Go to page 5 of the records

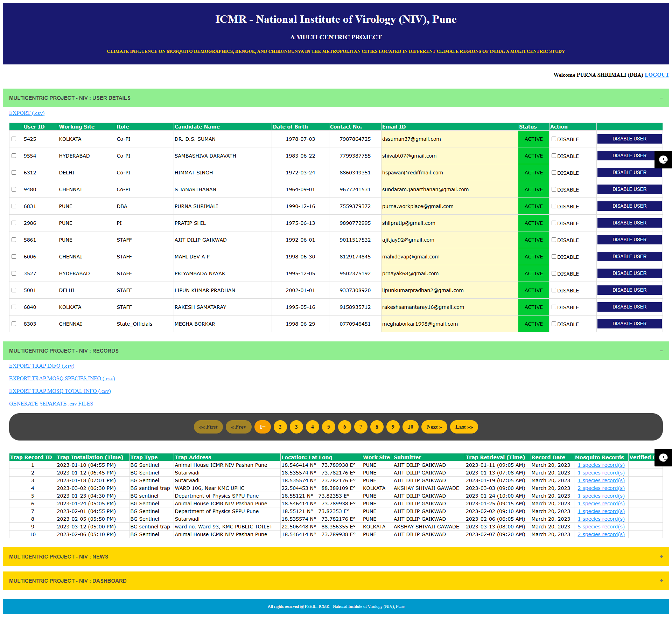pyautogui.click(x=328, y=427)
